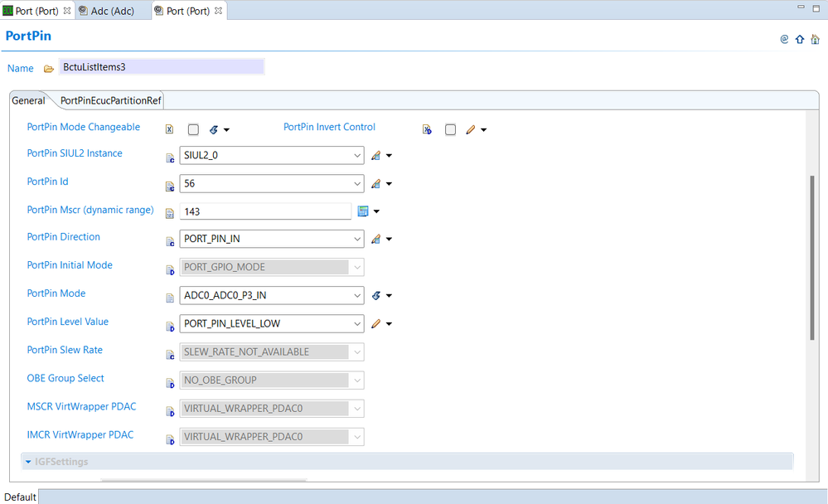Click the tool icon beside PortPin Mode
The height and width of the screenshot is (504, 828).
point(376,295)
